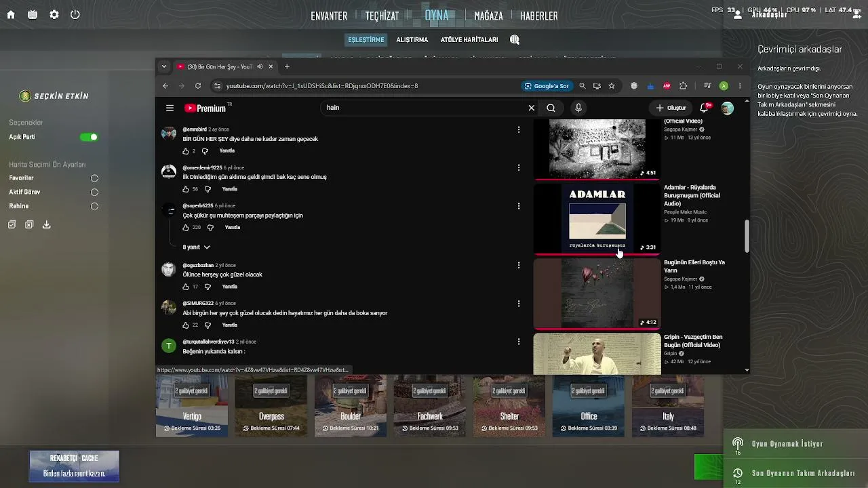Open the CS2 settings gear
The width and height of the screenshot is (868, 488).
[54, 15]
